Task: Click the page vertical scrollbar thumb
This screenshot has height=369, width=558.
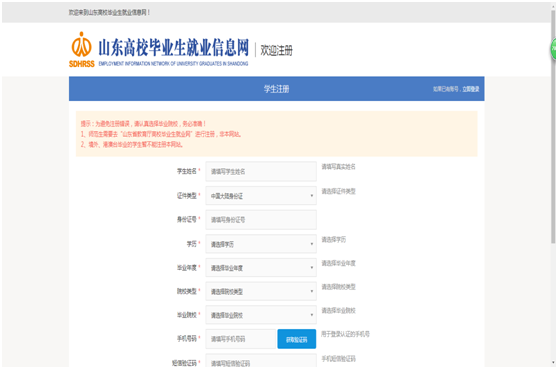Action: [x=553, y=126]
